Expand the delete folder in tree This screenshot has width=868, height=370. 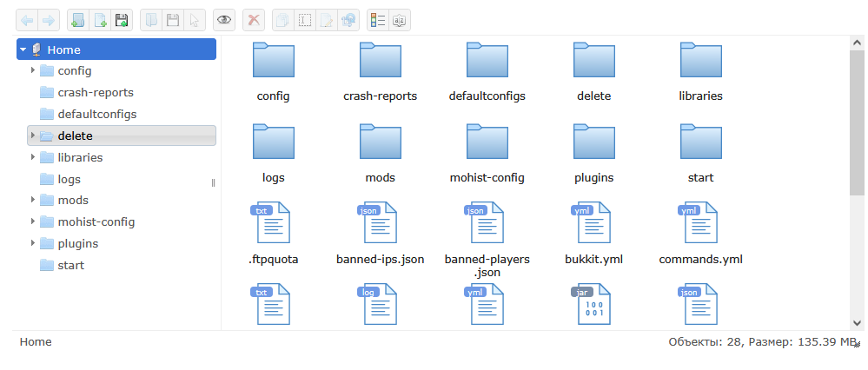click(33, 135)
